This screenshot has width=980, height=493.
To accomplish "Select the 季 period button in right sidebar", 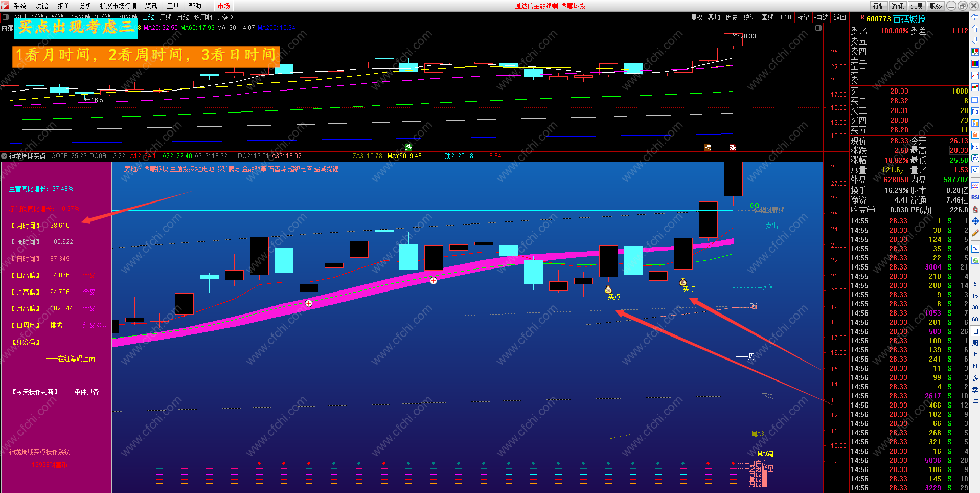I will 975,390.
